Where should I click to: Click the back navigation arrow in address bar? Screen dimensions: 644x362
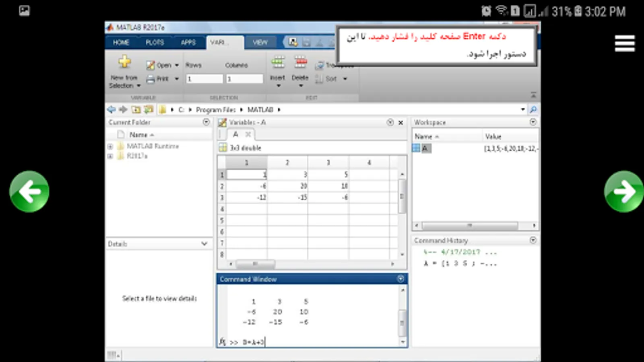pyautogui.click(x=111, y=109)
